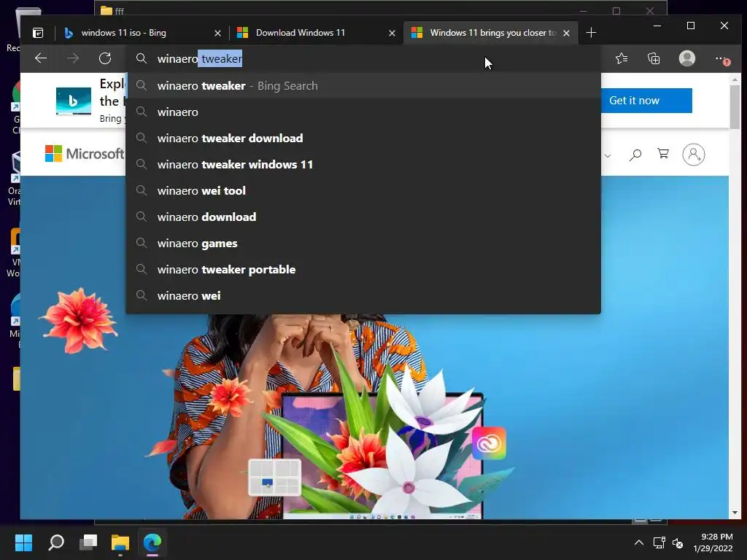Choose the 'winaero wei' suggestion

[x=363, y=296]
